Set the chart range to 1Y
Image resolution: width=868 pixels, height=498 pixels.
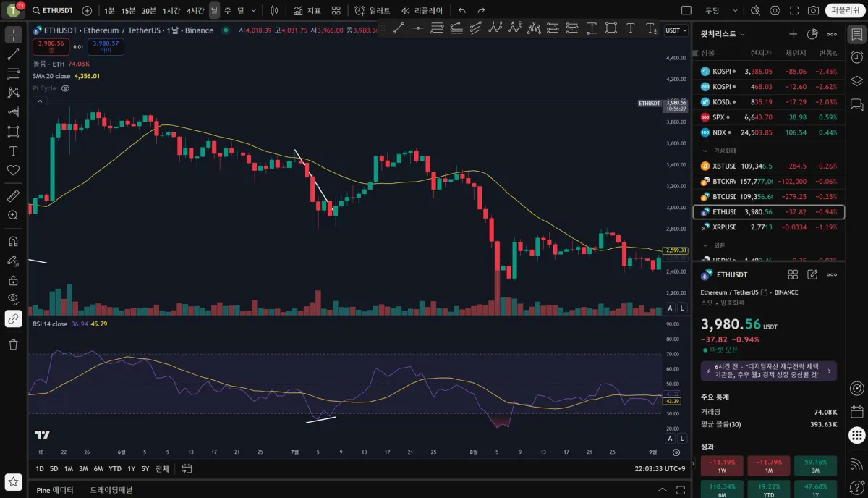click(x=131, y=469)
